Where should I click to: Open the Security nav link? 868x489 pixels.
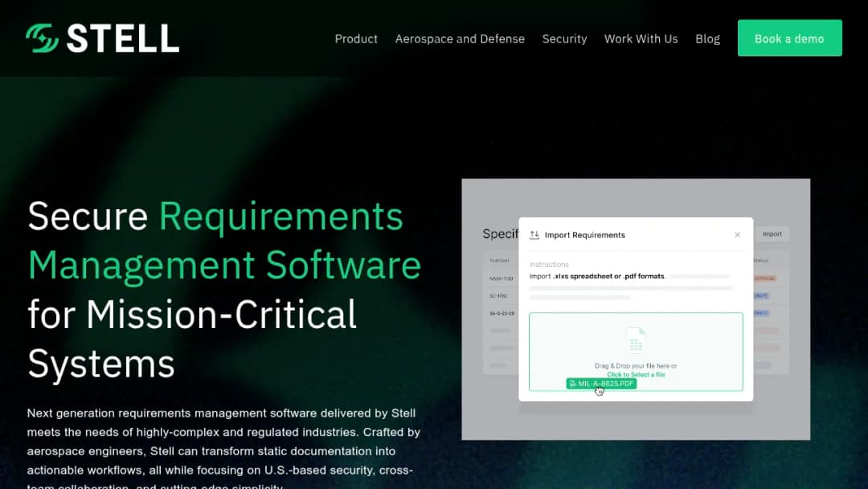(x=565, y=39)
